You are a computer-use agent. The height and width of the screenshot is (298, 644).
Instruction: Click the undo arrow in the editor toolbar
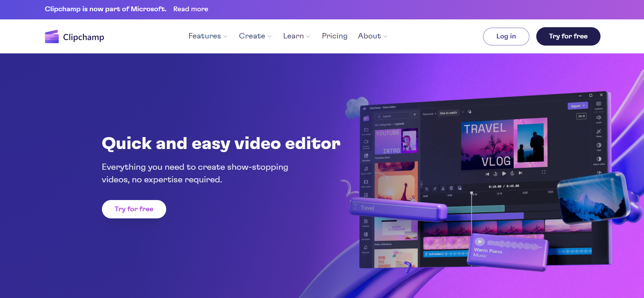[427, 189]
